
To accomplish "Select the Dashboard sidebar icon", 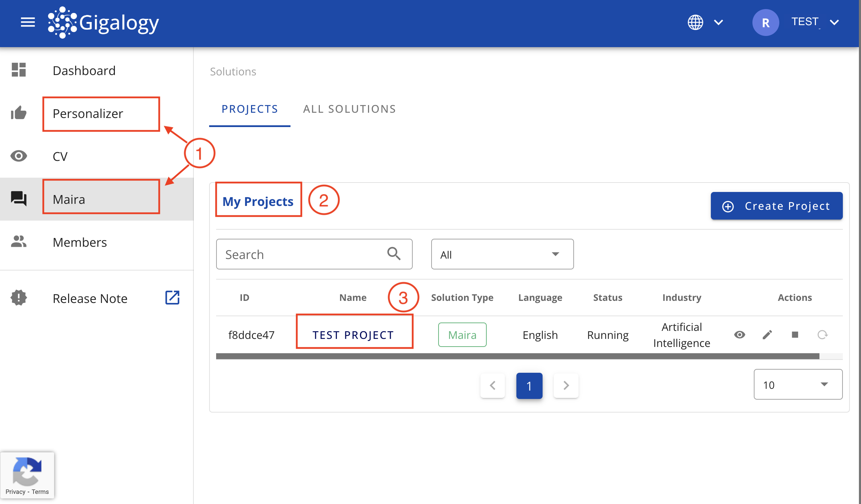I will tap(19, 70).
